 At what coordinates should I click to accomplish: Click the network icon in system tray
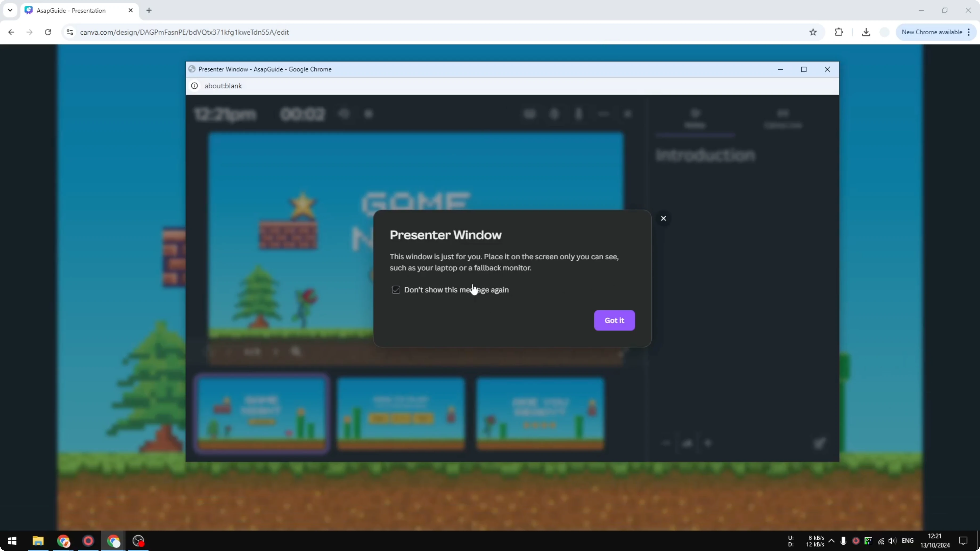click(x=881, y=541)
